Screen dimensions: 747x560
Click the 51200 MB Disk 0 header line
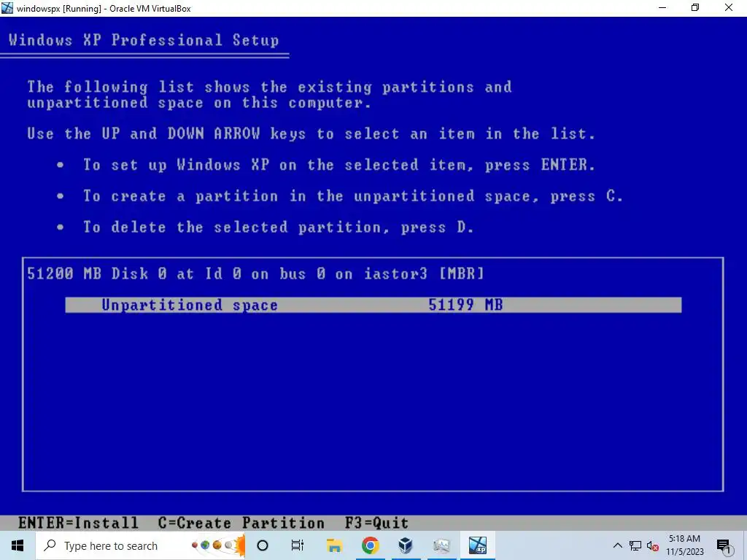255,273
